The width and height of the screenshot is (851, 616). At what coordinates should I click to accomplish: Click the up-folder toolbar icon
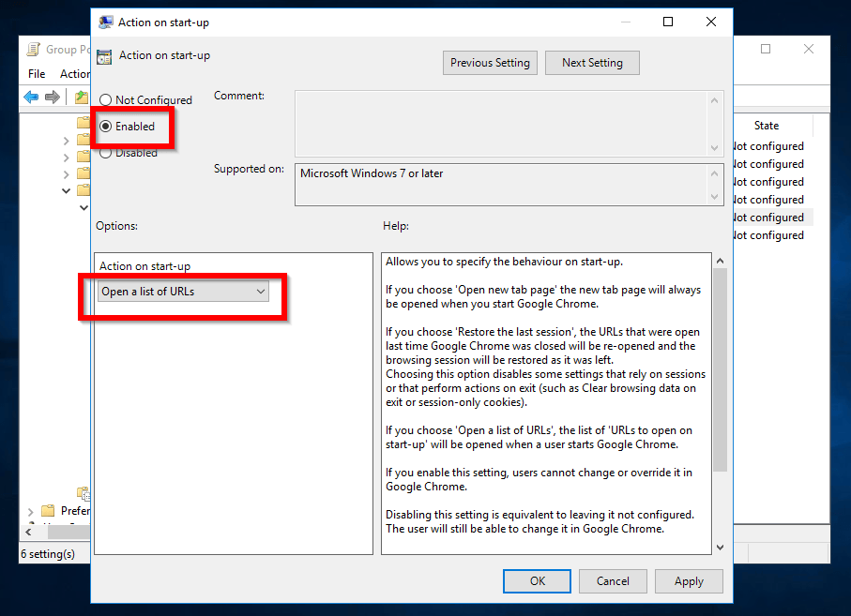(x=82, y=98)
